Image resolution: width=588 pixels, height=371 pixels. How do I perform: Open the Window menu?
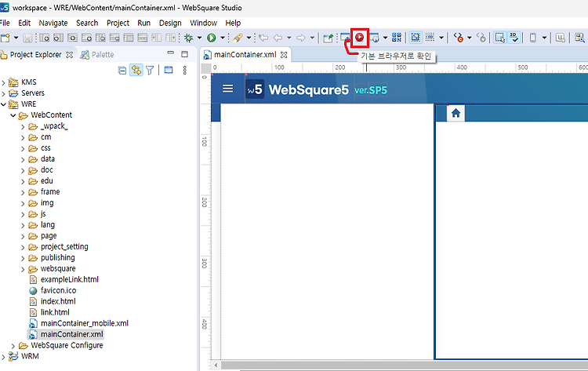point(203,23)
